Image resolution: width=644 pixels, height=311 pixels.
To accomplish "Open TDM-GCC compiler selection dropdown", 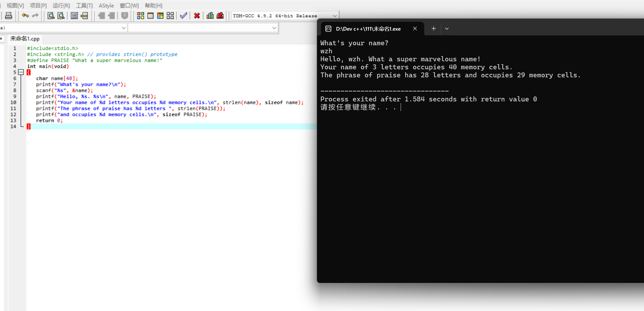I will click(x=334, y=16).
